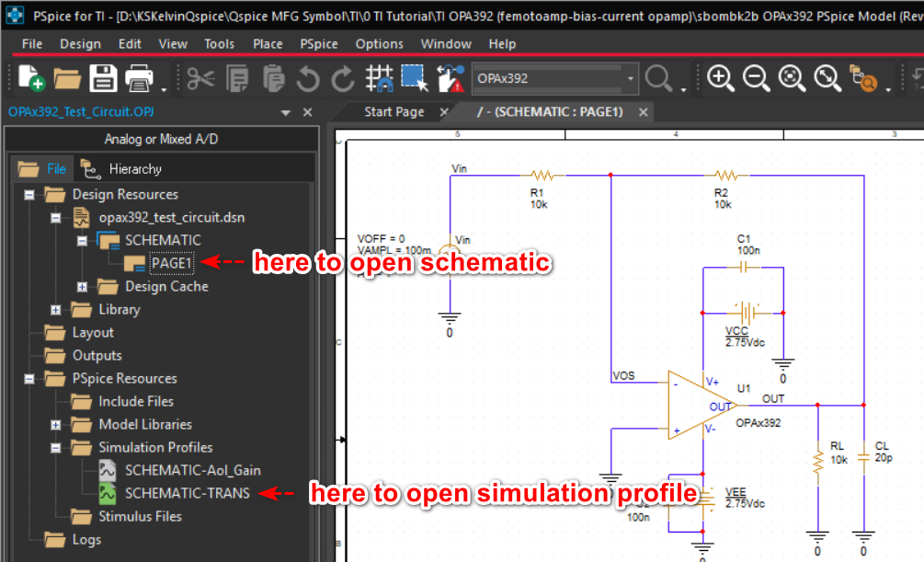This screenshot has width=924, height=562.
Task: Close the SCHEMATIC : PAGE1 tab
Action: coord(644,112)
